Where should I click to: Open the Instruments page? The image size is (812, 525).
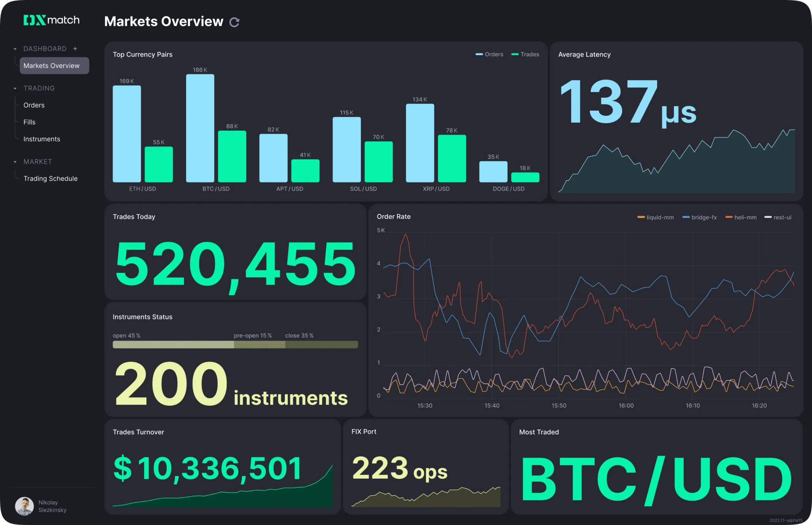[42, 139]
